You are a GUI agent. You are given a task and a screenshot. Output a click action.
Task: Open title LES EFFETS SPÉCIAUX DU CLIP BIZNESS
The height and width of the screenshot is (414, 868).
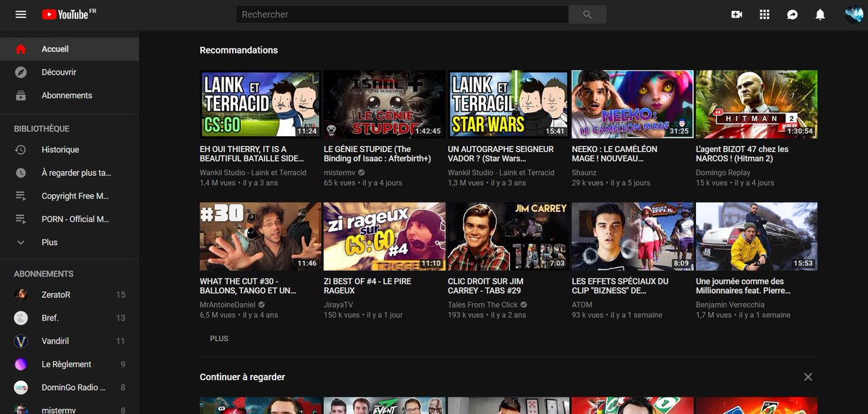[x=620, y=286]
